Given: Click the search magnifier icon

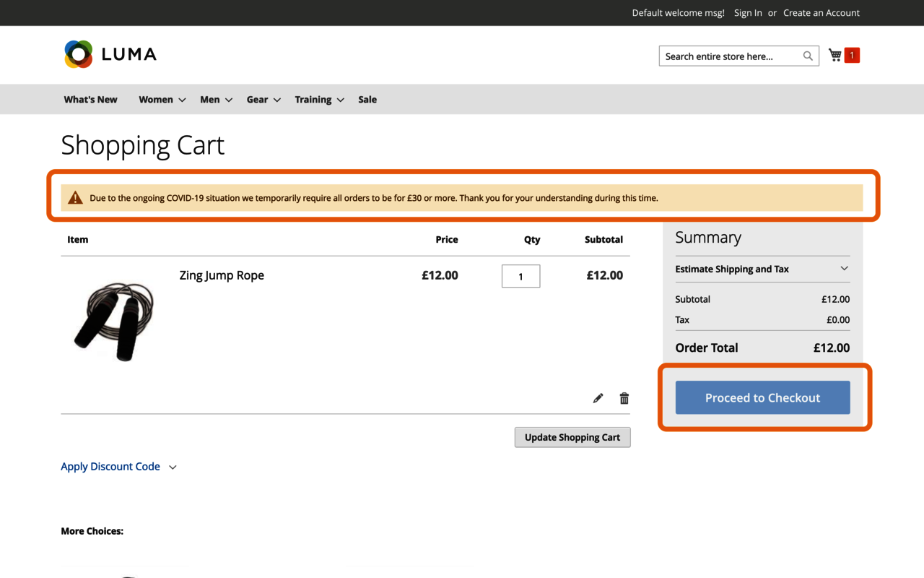Looking at the screenshot, I should pyautogui.click(x=808, y=56).
